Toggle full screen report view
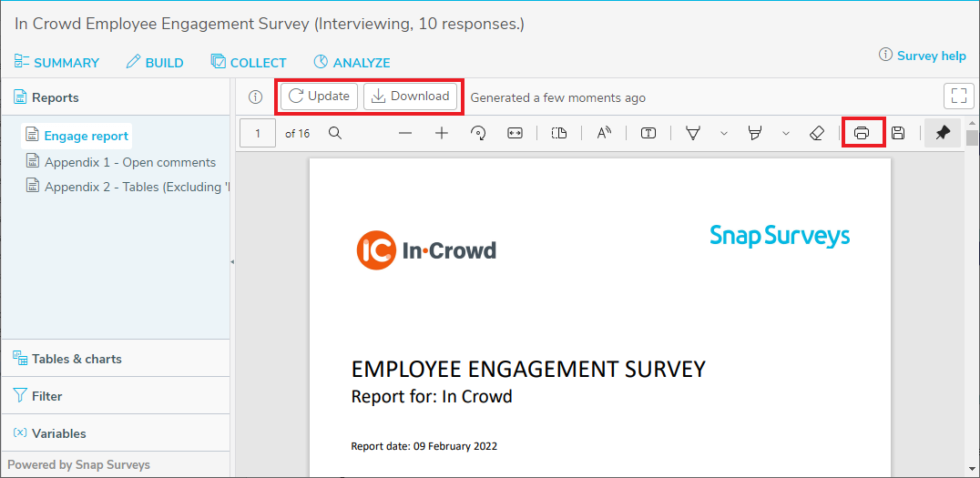 click(x=958, y=97)
